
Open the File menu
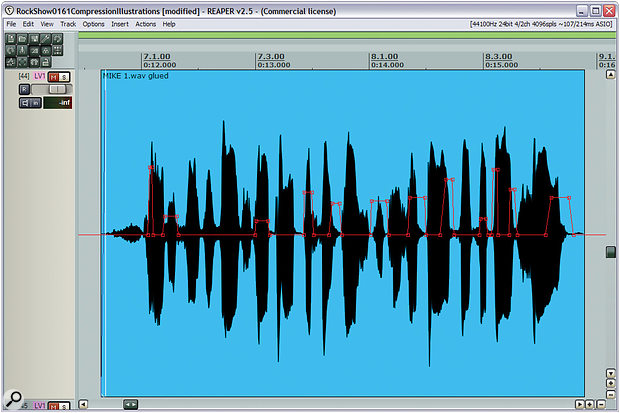11,24
